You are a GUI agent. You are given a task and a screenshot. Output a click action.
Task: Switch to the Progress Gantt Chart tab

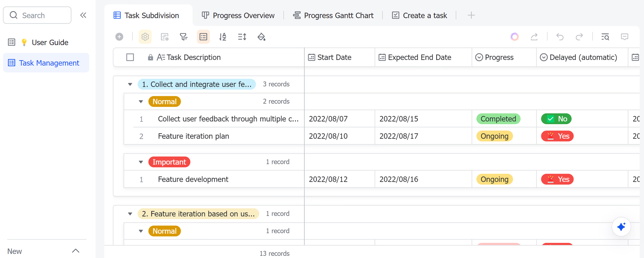[333, 15]
